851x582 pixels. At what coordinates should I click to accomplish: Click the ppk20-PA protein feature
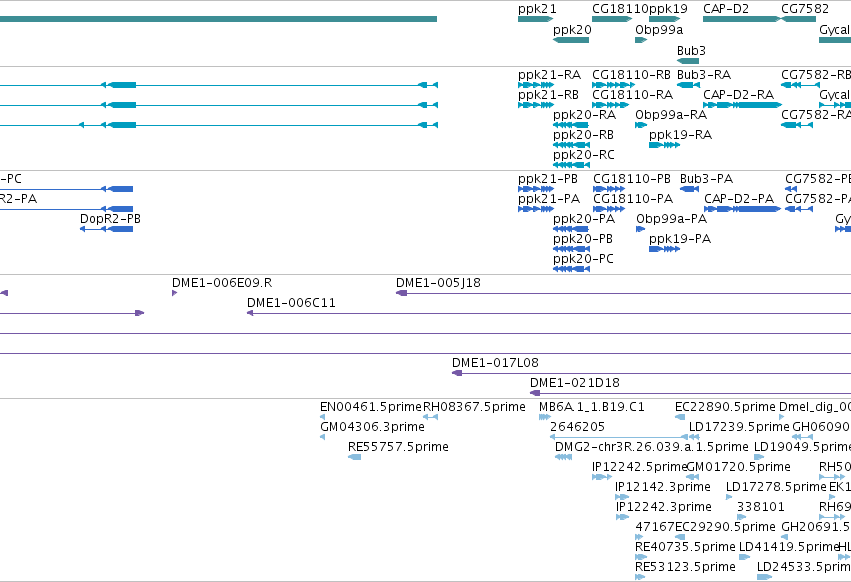[570, 229]
